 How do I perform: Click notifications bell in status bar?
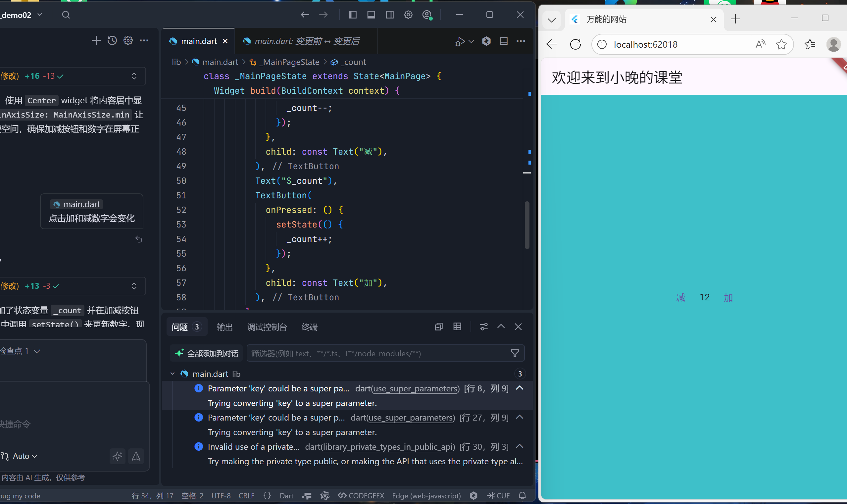[522, 495]
